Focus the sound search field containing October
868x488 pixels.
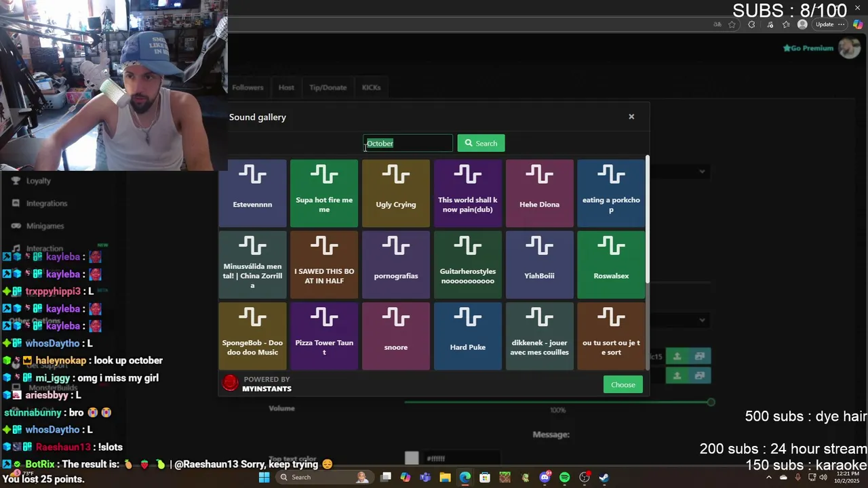tap(408, 143)
